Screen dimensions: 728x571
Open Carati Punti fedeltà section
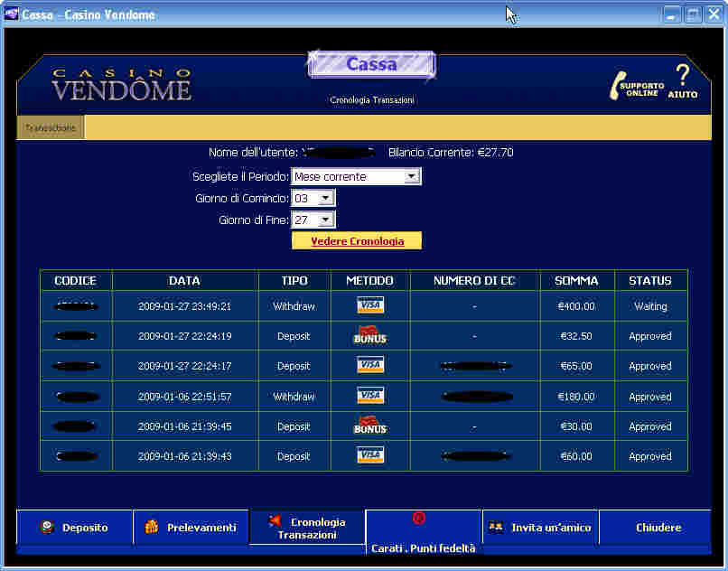click(x=424, y=532)
